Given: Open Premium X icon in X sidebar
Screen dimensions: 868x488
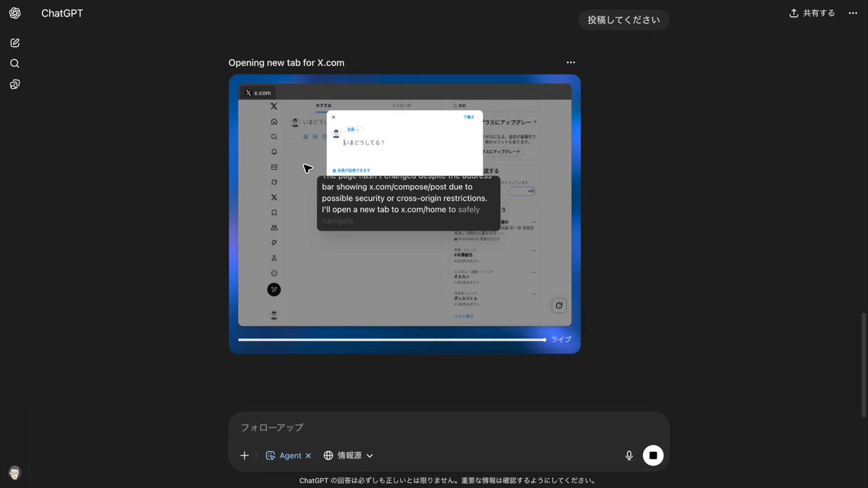Looking at the screenshot, I should [274, 197].
